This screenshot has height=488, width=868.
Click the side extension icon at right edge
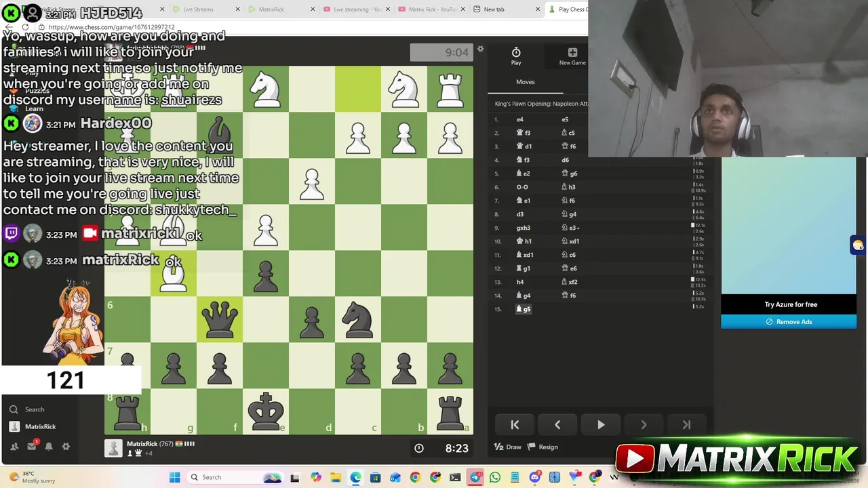859,245
